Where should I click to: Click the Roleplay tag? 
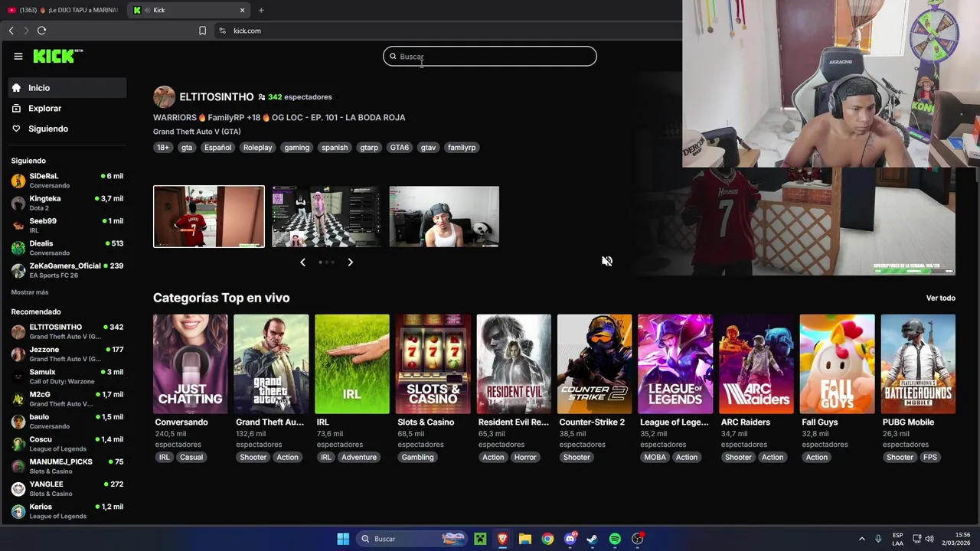click(257, 148)
